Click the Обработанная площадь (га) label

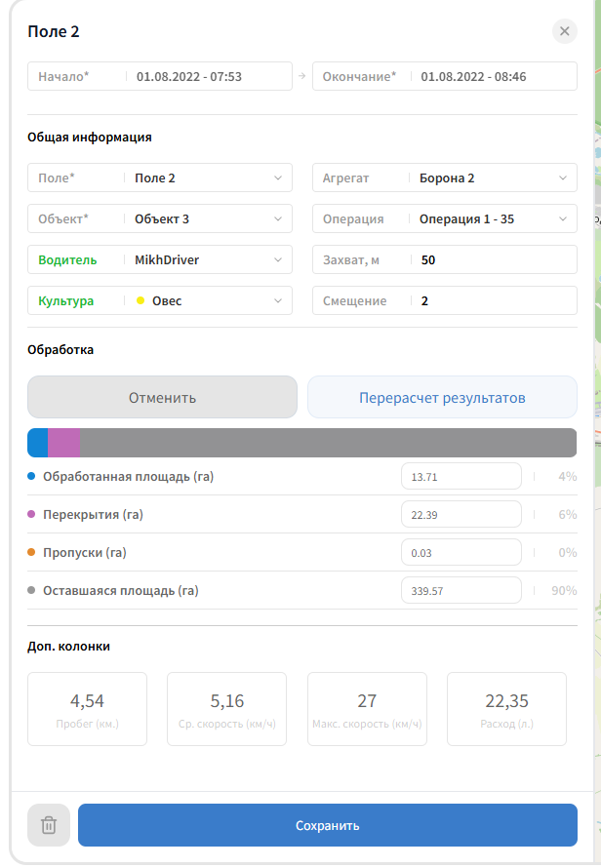pyautogui.click(x=129, y=477)
